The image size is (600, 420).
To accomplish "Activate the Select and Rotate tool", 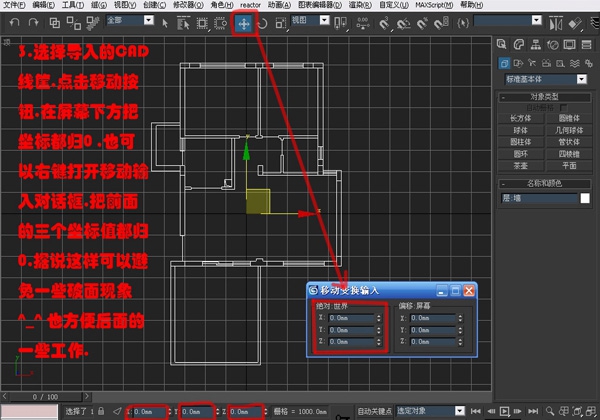I will pos(262,24).
